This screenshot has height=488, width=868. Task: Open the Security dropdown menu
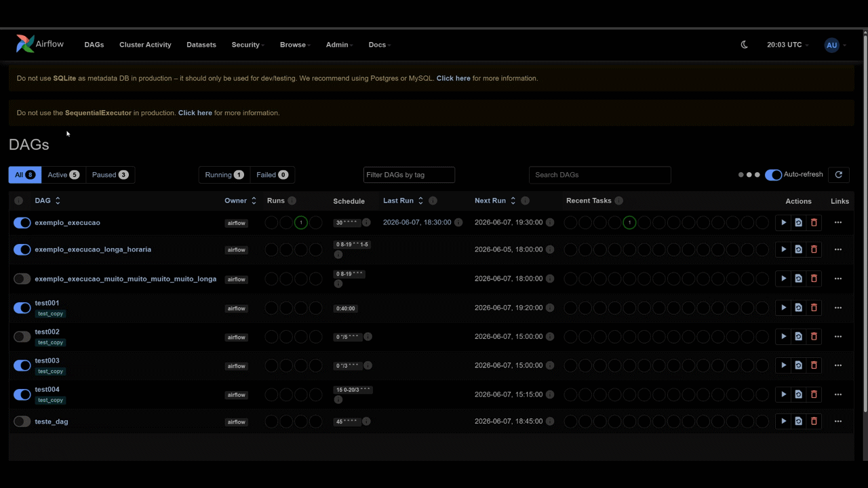tap(248, 45)
